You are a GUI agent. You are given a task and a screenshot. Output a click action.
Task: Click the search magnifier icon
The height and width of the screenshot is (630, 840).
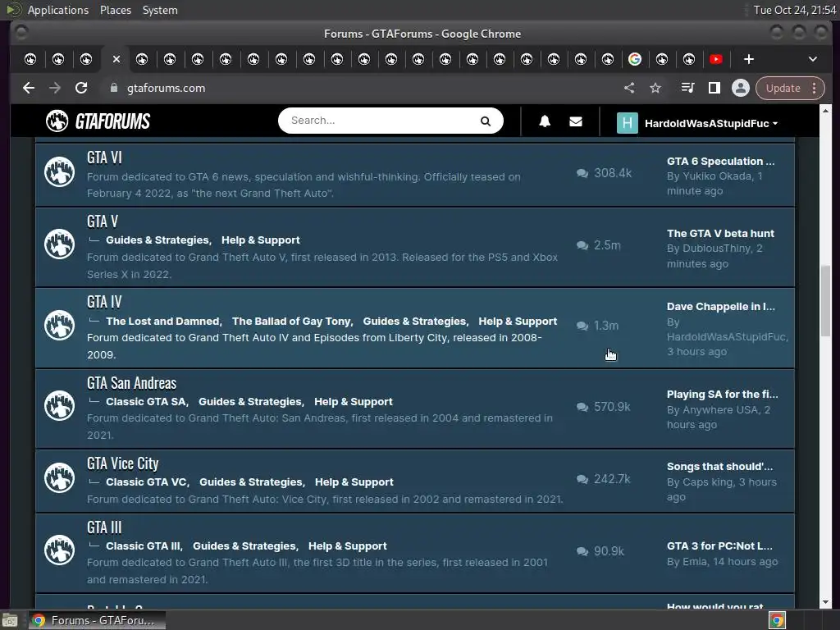(x=486, y=121)
